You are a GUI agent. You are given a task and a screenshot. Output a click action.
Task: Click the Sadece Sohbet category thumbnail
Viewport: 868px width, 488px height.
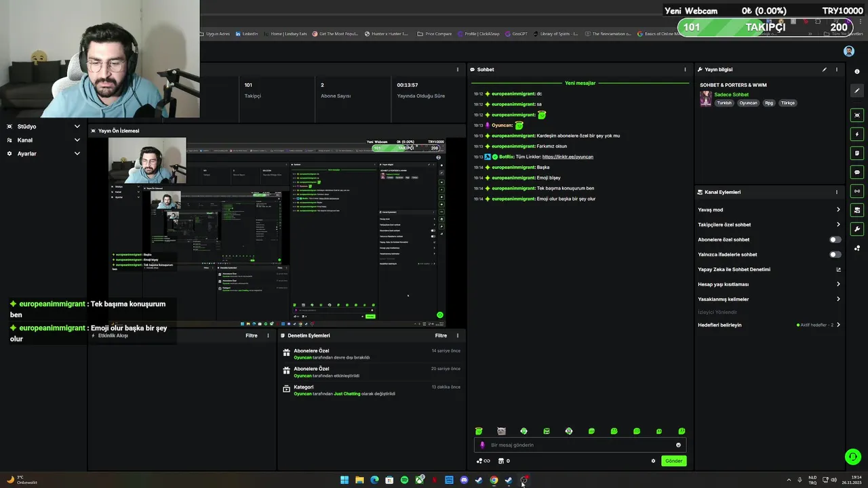[x=706, y=98]
